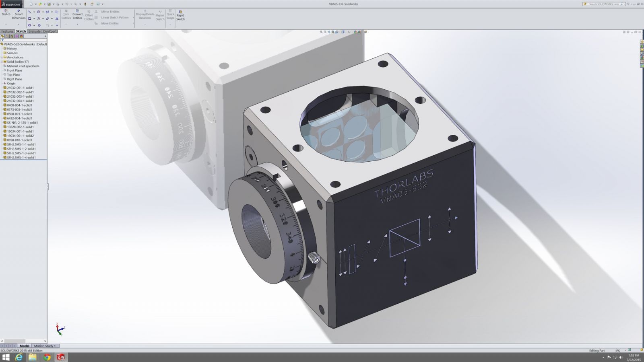Screen dimensions: 644x362
Task: Click Linear Sketch Pattern button
Action: 112,17
